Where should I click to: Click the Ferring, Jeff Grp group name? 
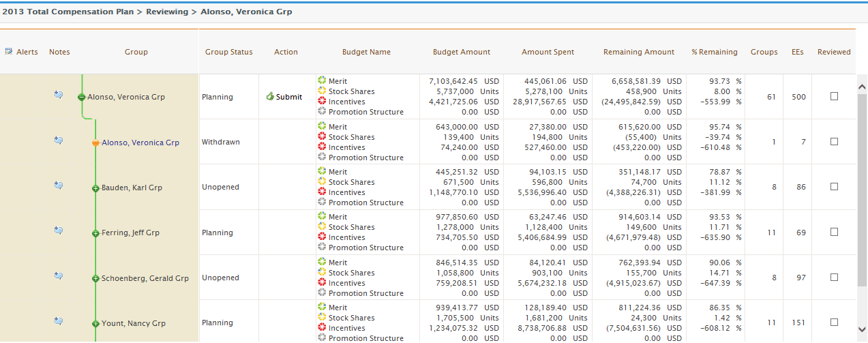pos(130,233)
